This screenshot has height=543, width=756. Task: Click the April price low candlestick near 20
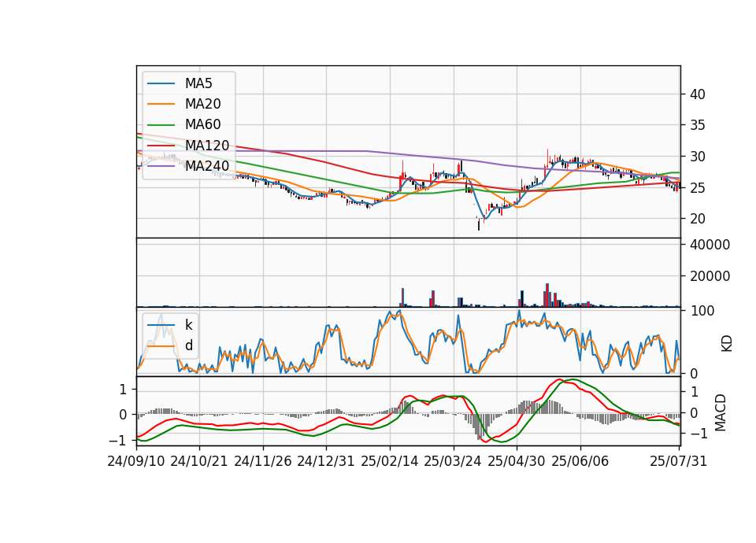[x=479, y=223]
